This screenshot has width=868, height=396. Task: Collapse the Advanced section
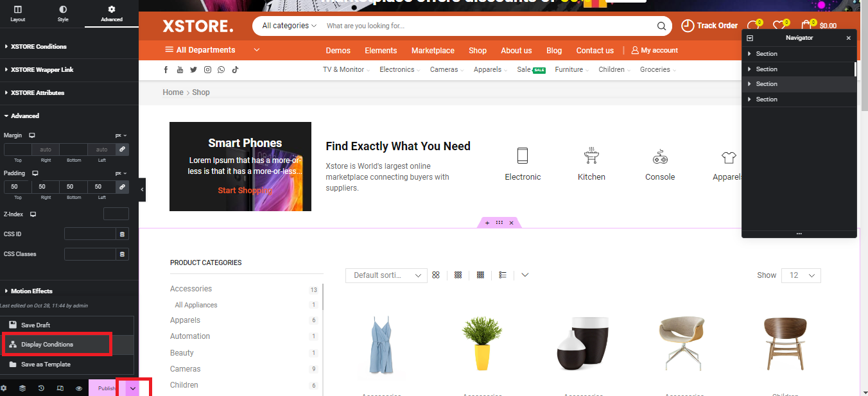[x=69, y=116]
